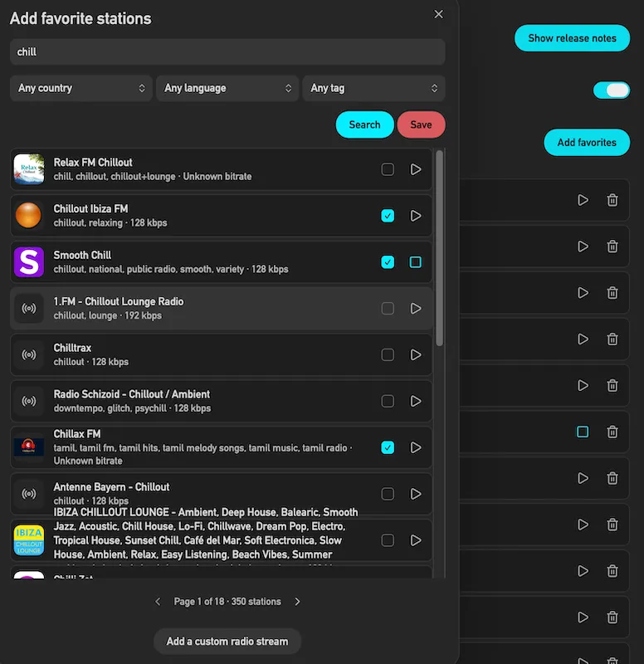Play Antenne Bayern Chillout station

pyautogui.click(x=416, y=494)
